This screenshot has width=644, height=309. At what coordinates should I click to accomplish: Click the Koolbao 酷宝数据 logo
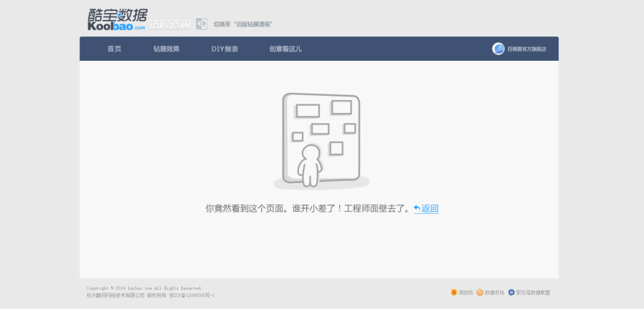click(117, 20)
